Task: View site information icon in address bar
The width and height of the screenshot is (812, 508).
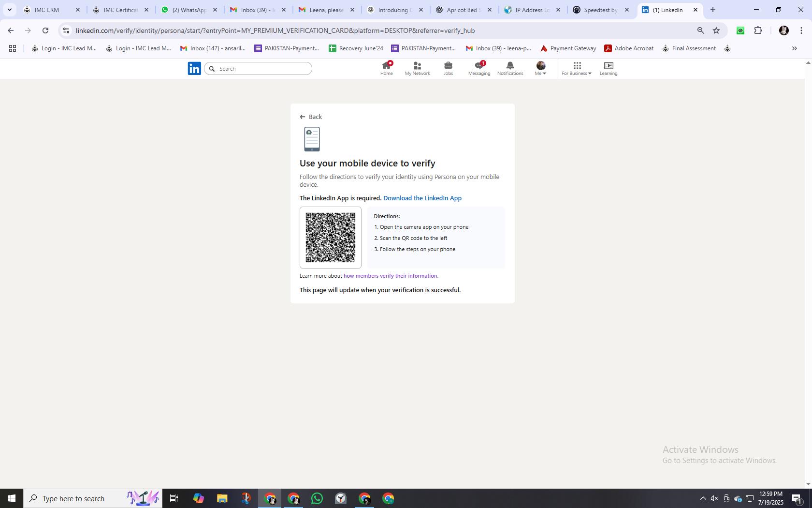Action: point(66,30)
